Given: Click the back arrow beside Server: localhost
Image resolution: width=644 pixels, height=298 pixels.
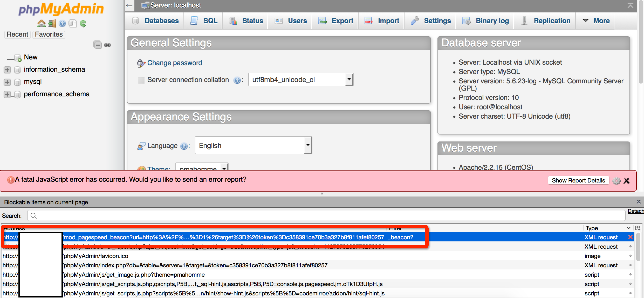Looking at the screenshot, I should click(129, 5).
